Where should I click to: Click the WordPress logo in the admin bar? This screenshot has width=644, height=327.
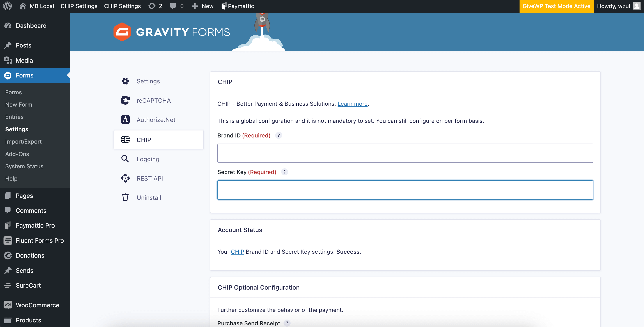7,6
